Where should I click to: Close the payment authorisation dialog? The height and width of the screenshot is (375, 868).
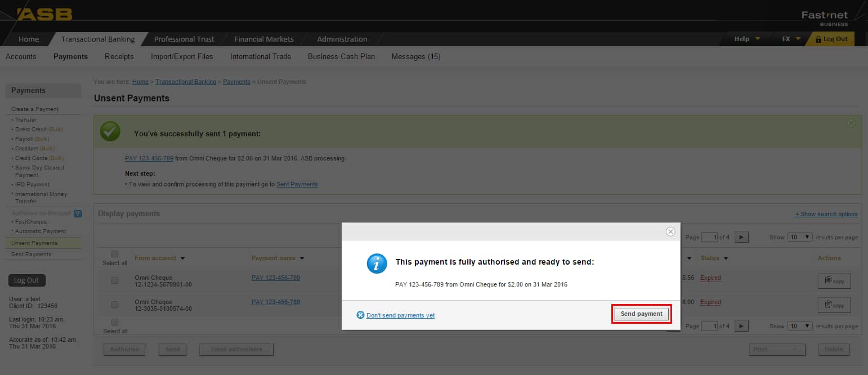click(670, 231)
